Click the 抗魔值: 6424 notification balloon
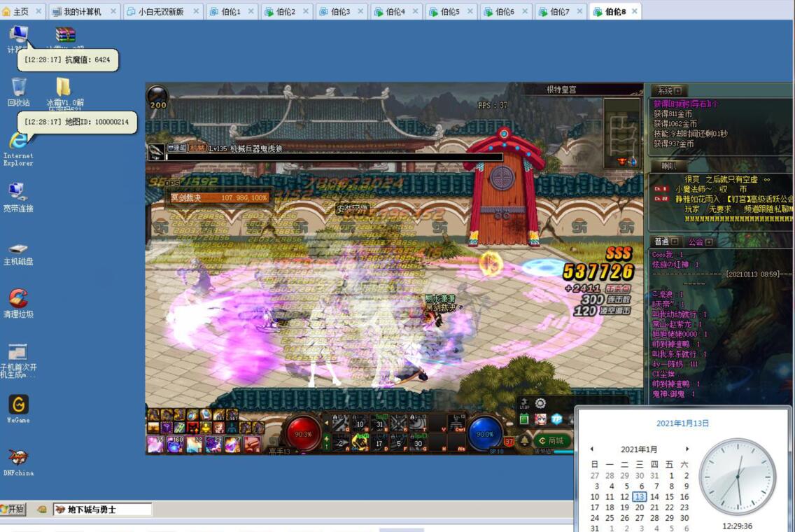This screenshot has height=532, width=795. [x=67, y=59]
